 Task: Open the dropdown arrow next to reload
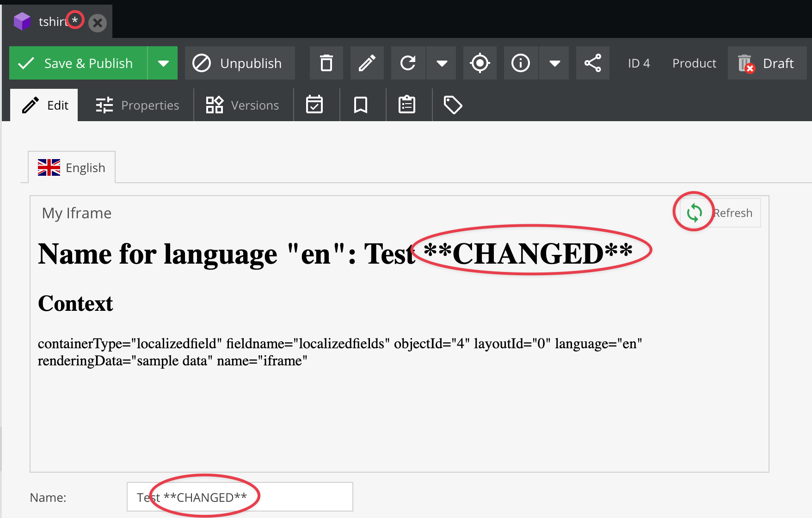(442, 63)
